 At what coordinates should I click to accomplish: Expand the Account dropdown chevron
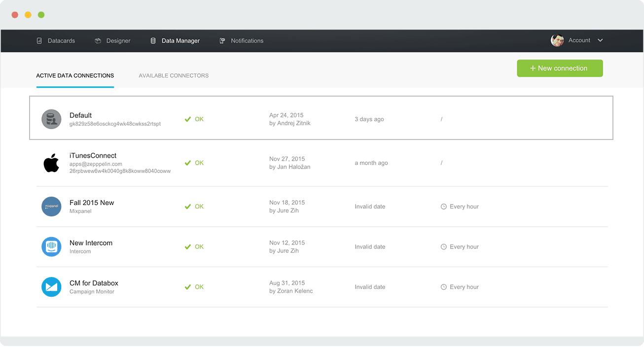click(600, 40)
